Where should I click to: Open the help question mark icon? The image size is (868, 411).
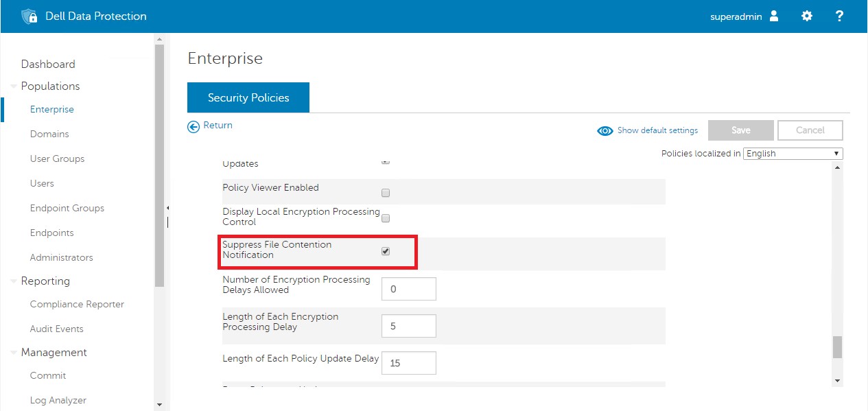coord(839,15)
